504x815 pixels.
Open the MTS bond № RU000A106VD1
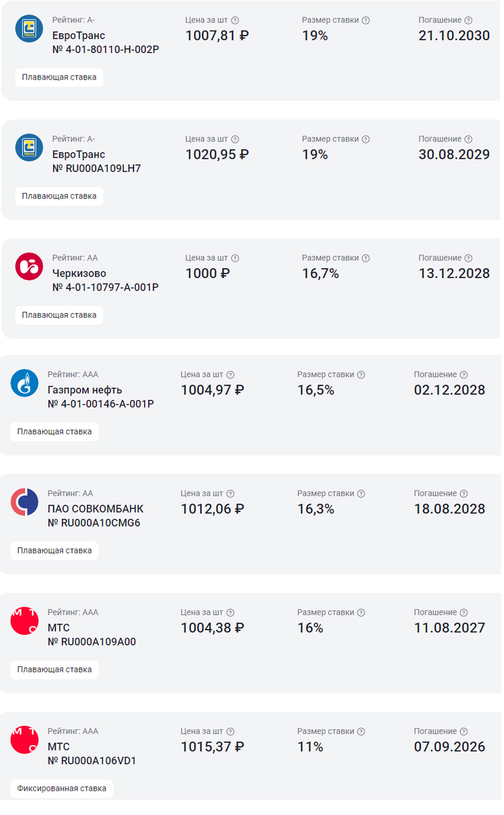92,761
